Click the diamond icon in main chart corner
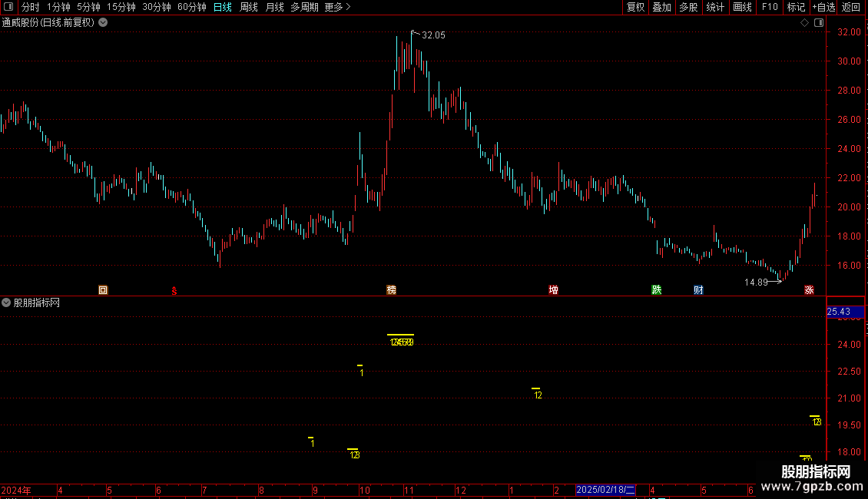868x499 pixels. 805,23
